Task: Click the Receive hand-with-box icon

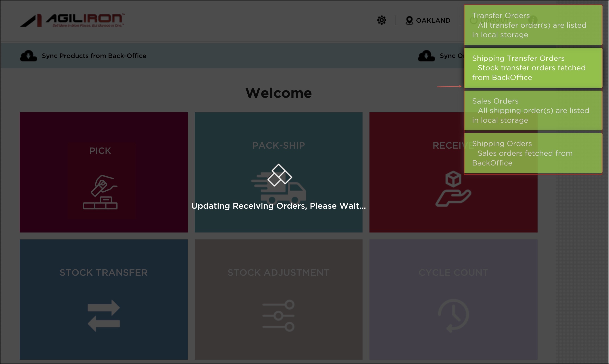Action: point(453,189)
